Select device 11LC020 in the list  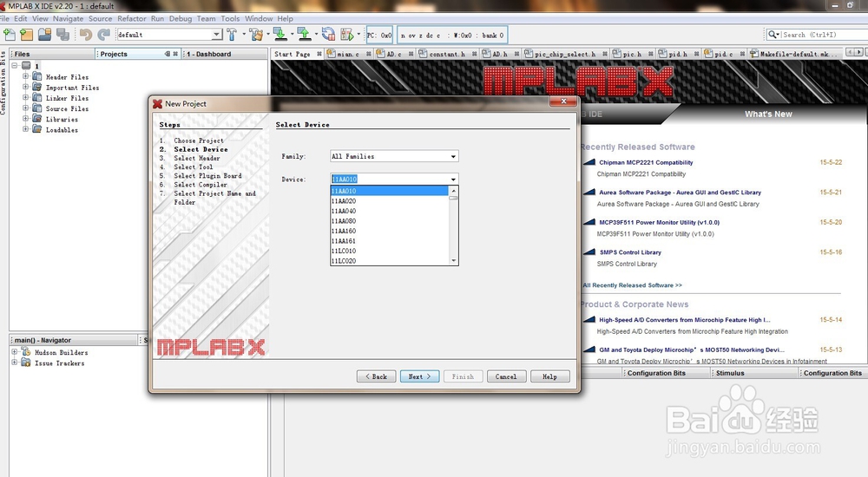[390, 261]
